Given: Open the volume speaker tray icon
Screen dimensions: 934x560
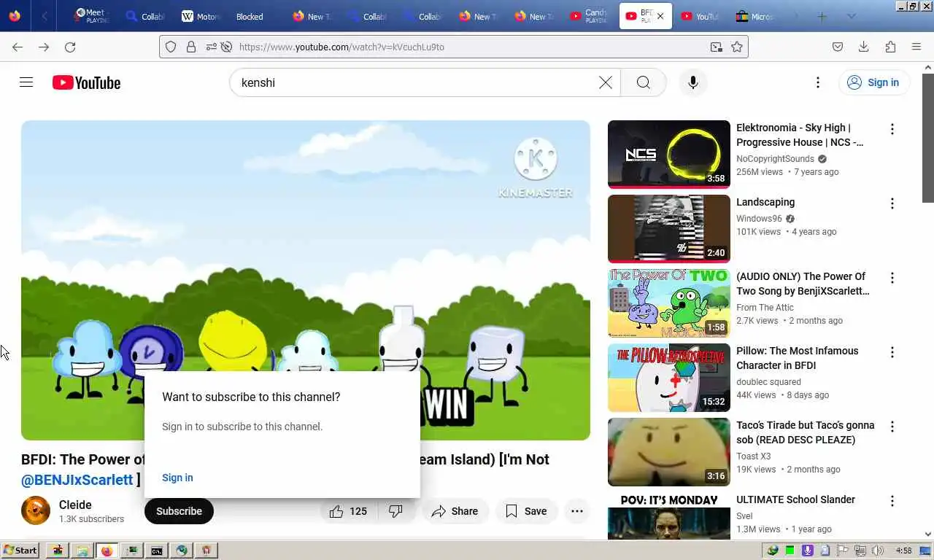Looking at the screenshot, I should point(878,551).
